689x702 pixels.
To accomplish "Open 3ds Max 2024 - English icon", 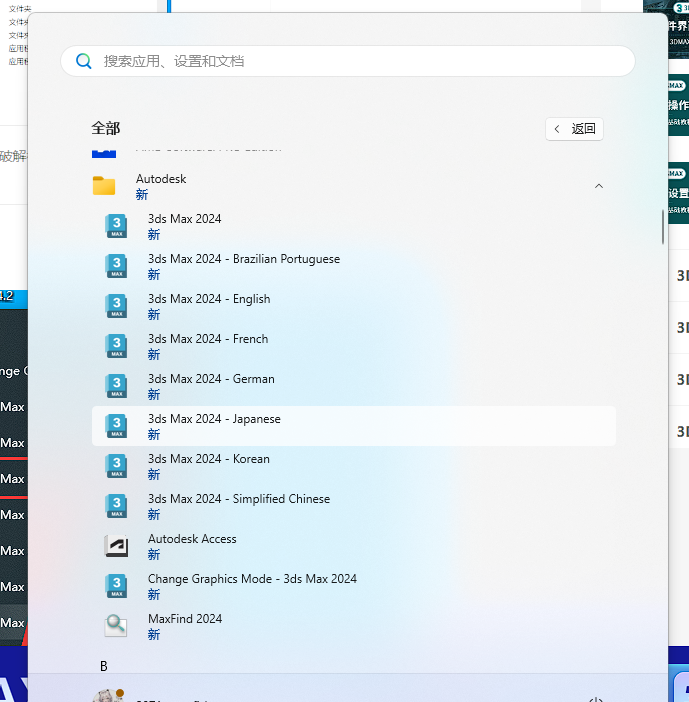I will coord(116,306).
